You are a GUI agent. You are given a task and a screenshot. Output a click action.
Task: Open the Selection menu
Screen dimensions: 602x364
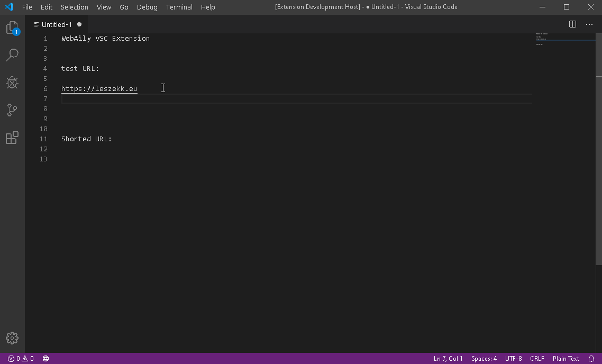click(x=75, y=7)
